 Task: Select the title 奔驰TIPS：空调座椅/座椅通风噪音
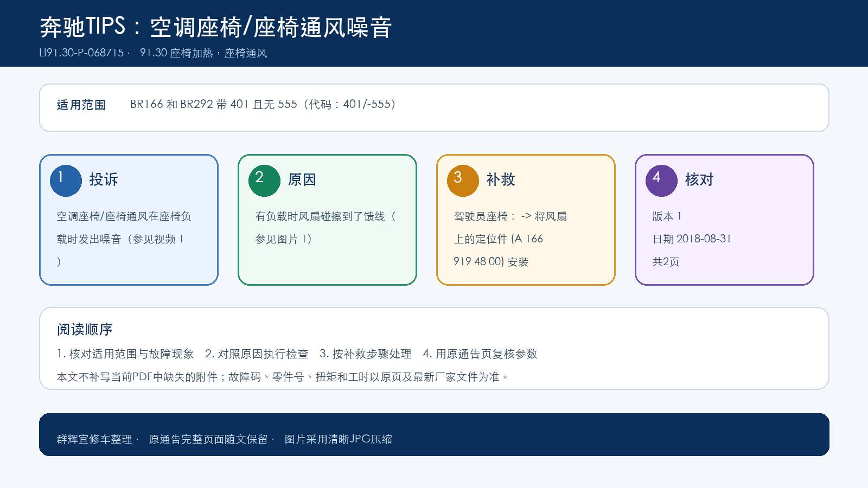(x=216, y=27)
